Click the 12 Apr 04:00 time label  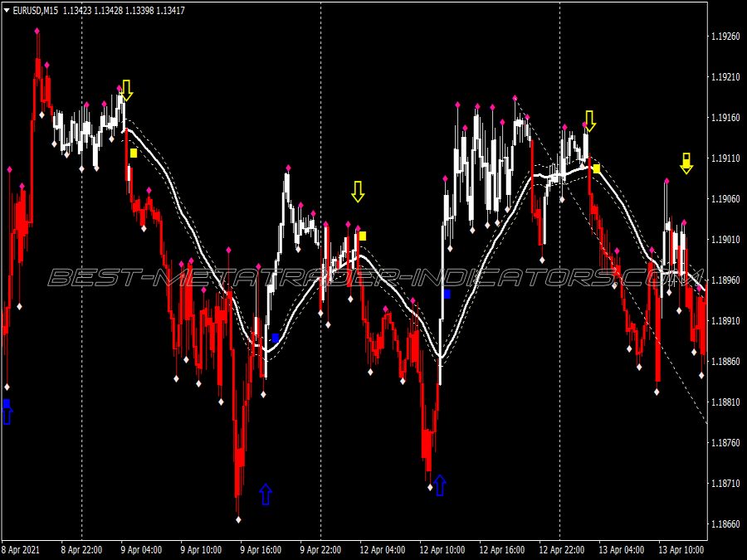[x=383, y=550]
